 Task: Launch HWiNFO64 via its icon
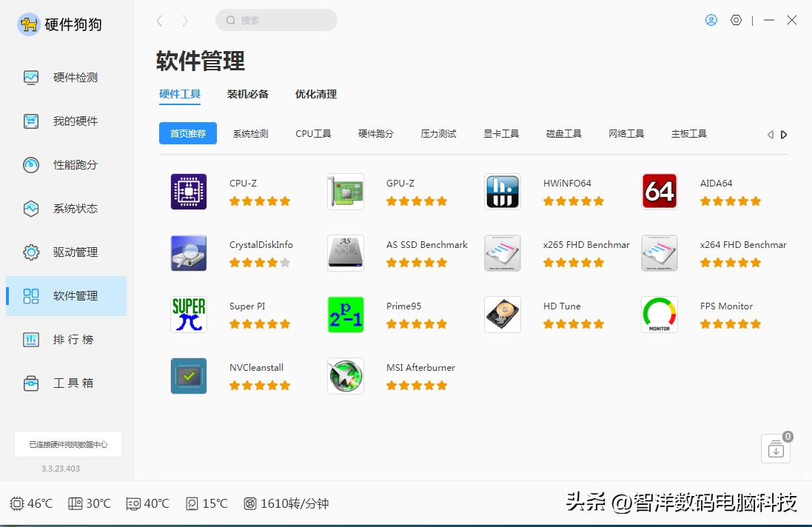503,191
